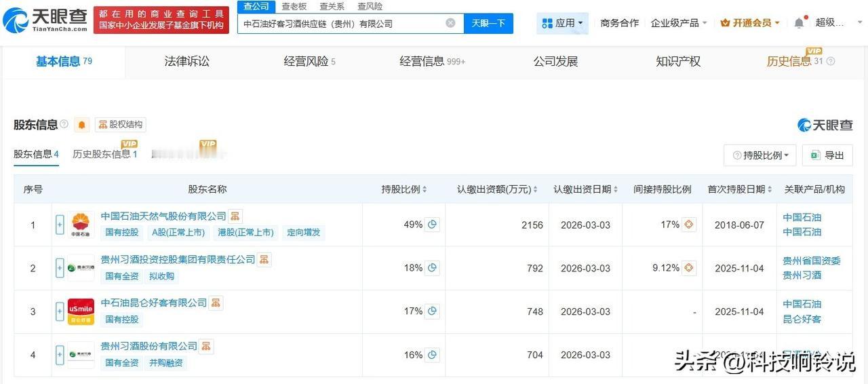Sort by 持股比例 column arrows
This screenshot has height=384, width=868.
point(425,190)
